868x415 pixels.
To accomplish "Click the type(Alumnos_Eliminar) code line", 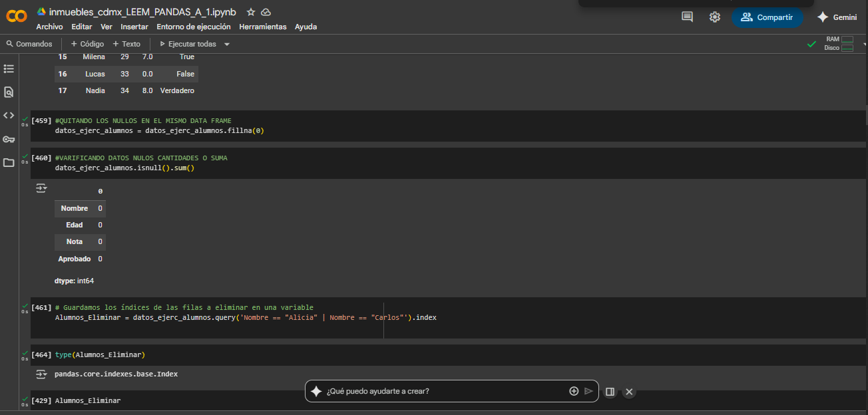I will (100, 354).
